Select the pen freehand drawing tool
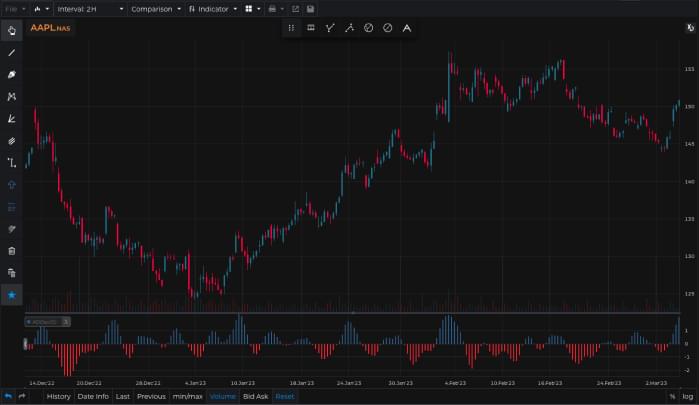The width and height of the screenshot is (699, 405). click(x=12, y=74)
